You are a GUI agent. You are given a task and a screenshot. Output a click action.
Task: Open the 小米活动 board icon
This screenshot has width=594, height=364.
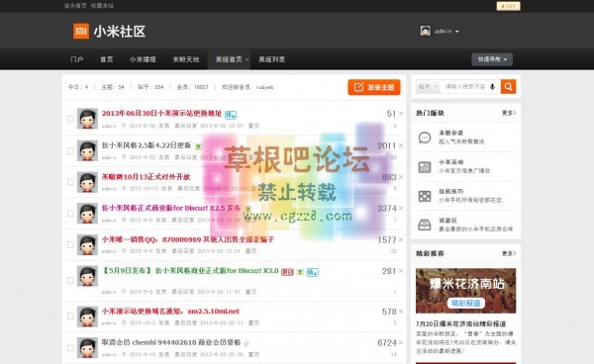425,166
